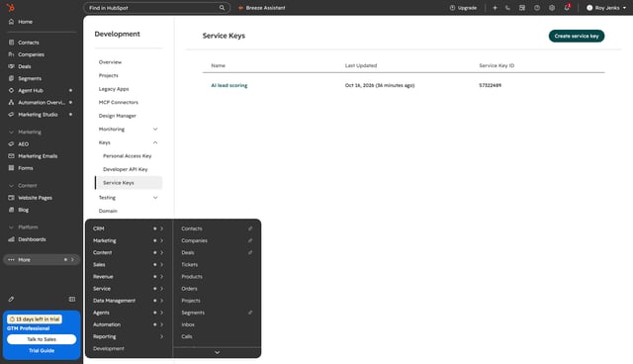Open the Roy Jenks account dropdown

[x=606, y=8]
